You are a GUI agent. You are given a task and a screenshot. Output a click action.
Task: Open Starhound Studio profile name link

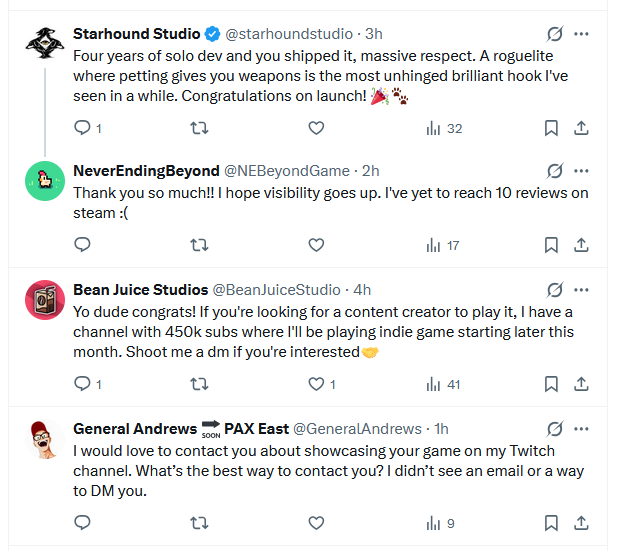point(137,34)
